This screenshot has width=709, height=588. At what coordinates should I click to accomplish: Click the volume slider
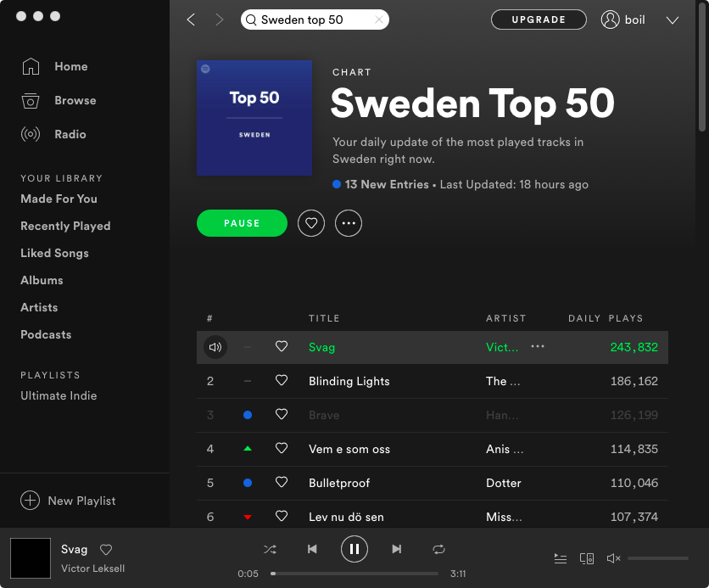click(658, 558)
